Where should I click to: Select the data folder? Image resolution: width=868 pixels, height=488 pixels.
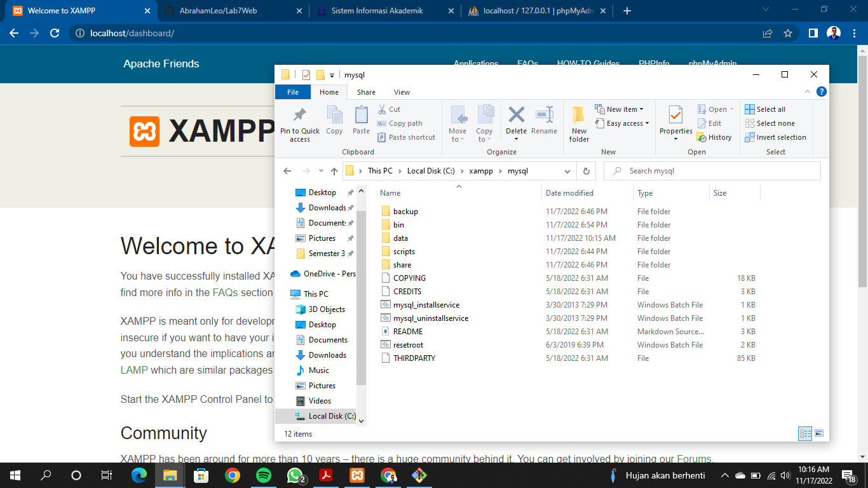tap(400, 238)
